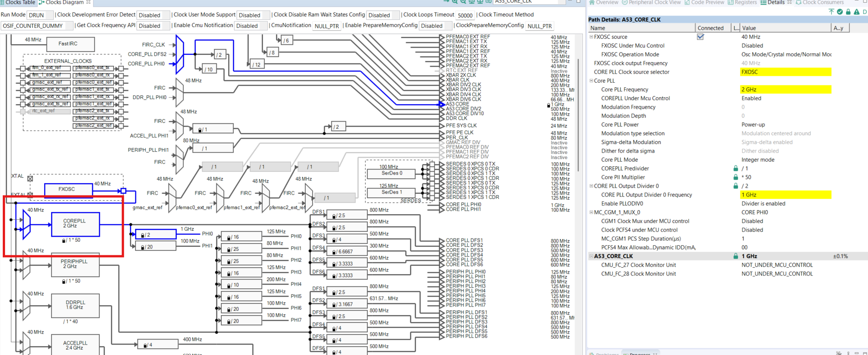Click lock icon beside COREPLL Predivider value
This screenshot has width=868, height=355.
coord(736,169)
